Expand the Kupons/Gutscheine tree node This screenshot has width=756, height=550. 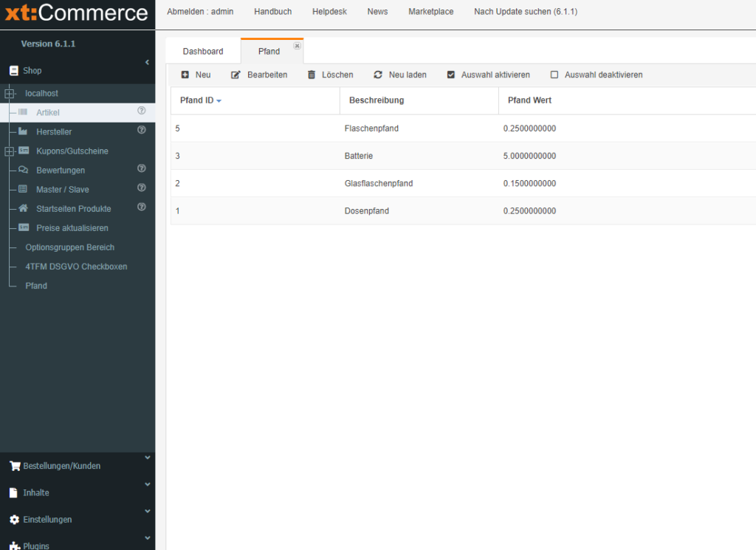click(10, 151)
